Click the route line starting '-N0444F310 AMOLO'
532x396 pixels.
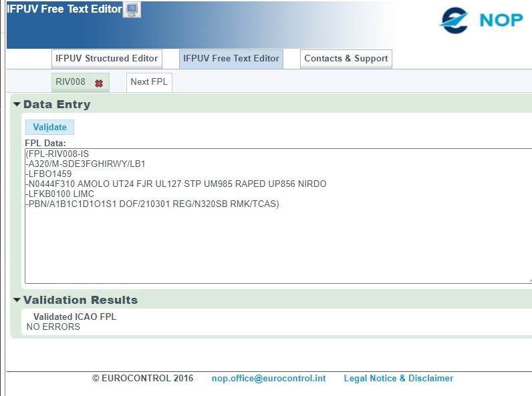coord(176,184)
